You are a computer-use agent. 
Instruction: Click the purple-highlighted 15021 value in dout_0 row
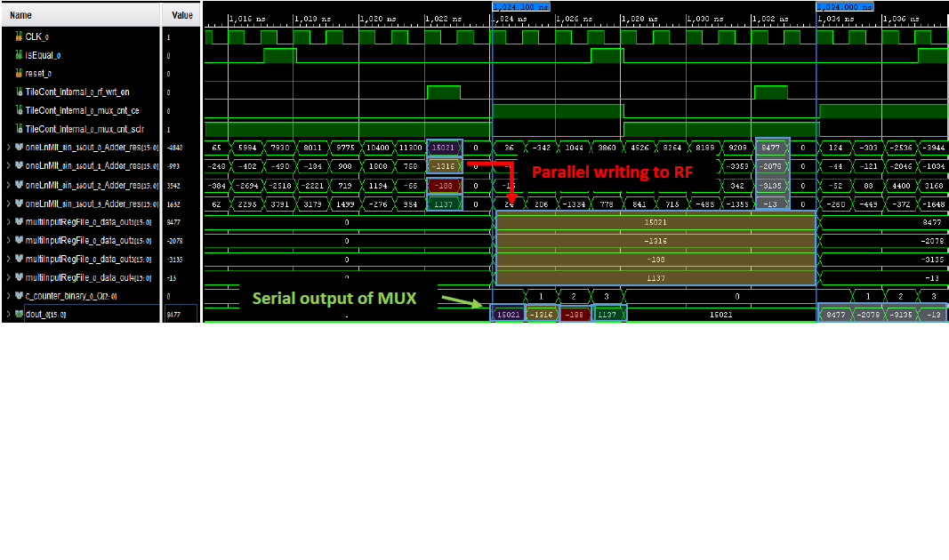coord(507,314)
